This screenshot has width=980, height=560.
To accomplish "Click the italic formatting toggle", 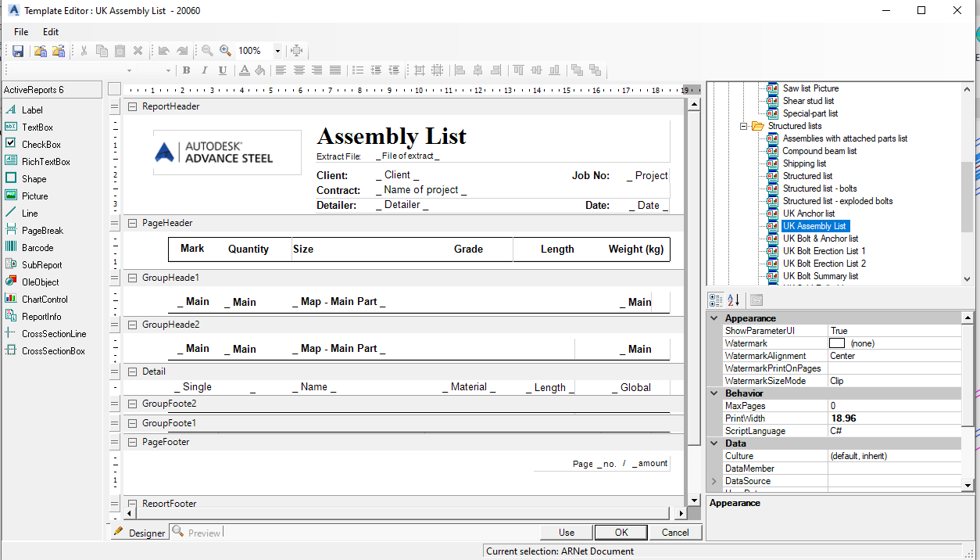I will pyautogui.click(x=206, y=70).
